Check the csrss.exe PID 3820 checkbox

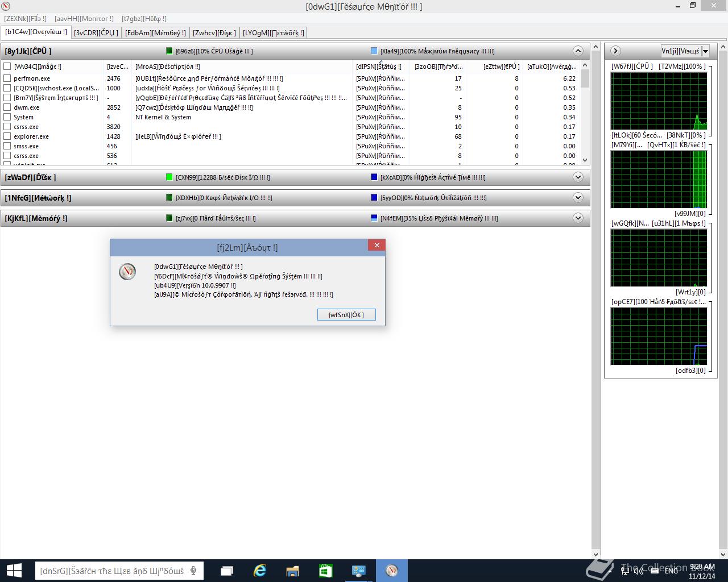point(7,127)
